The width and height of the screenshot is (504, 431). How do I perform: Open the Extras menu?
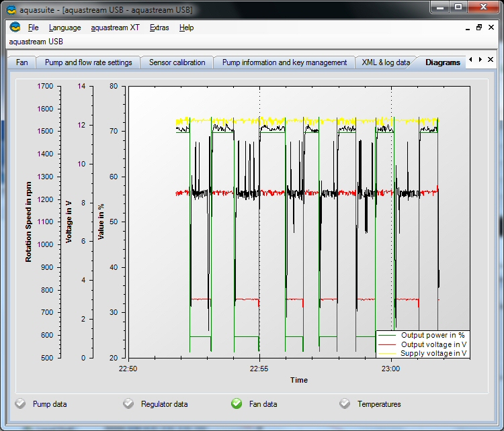159,28
